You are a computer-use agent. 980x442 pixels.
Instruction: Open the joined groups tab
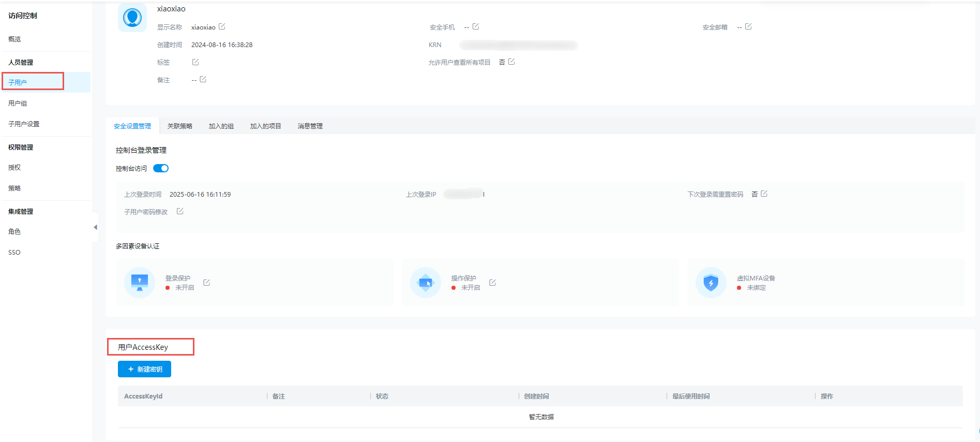pos(221,126)
